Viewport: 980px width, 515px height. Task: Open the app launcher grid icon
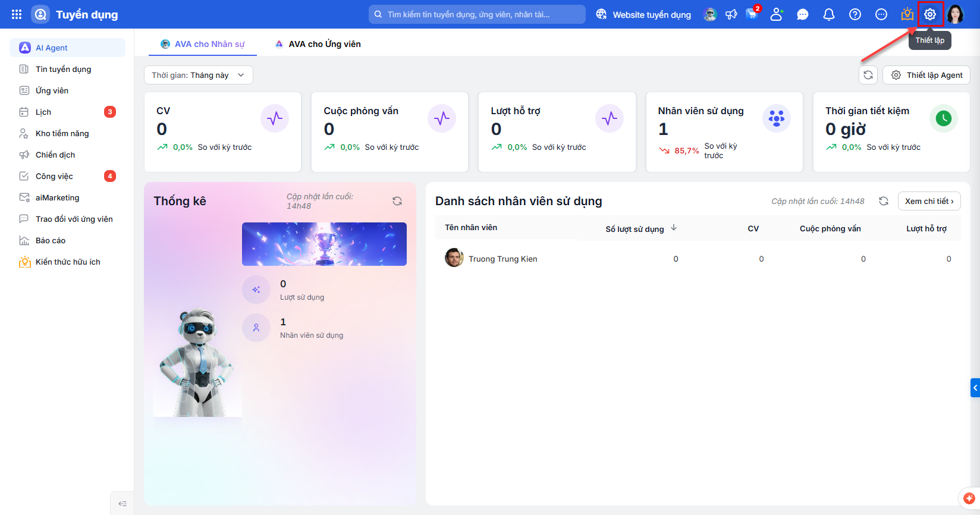(17, 14)
